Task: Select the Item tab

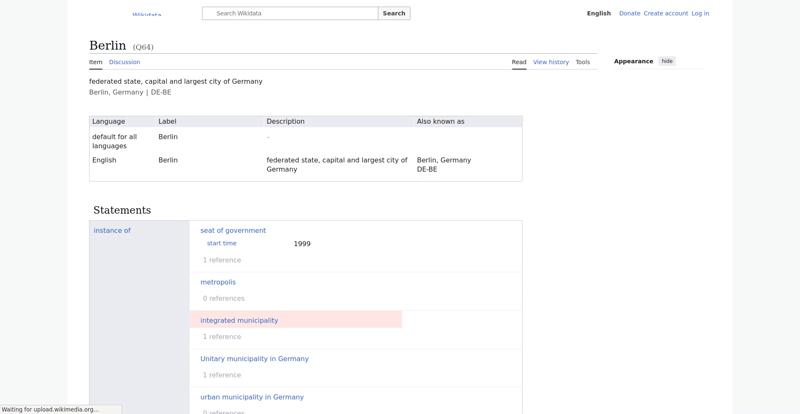Action: click(x=95, y=62)
